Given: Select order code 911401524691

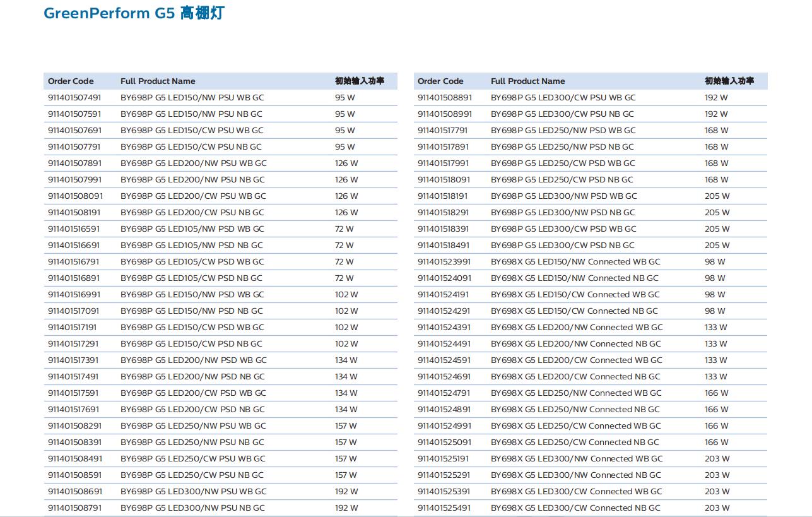Looking at the screenshot, I should [444, 377].
